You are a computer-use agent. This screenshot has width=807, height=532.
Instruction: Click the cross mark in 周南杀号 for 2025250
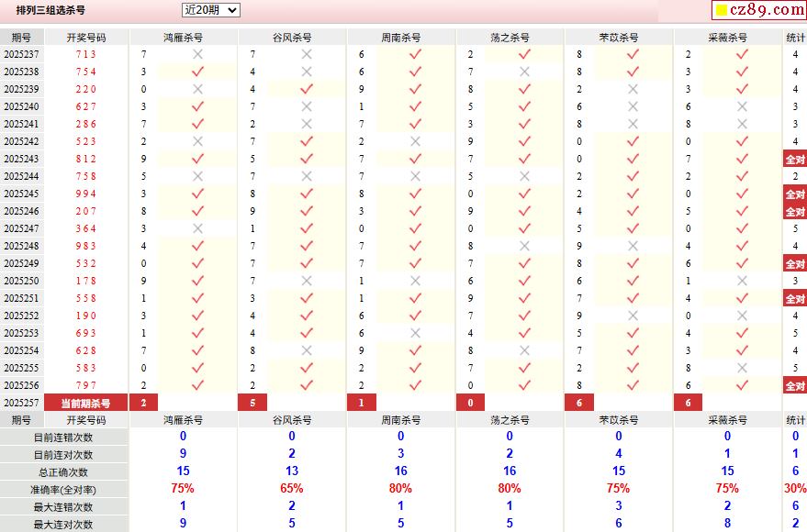(415, 282)
